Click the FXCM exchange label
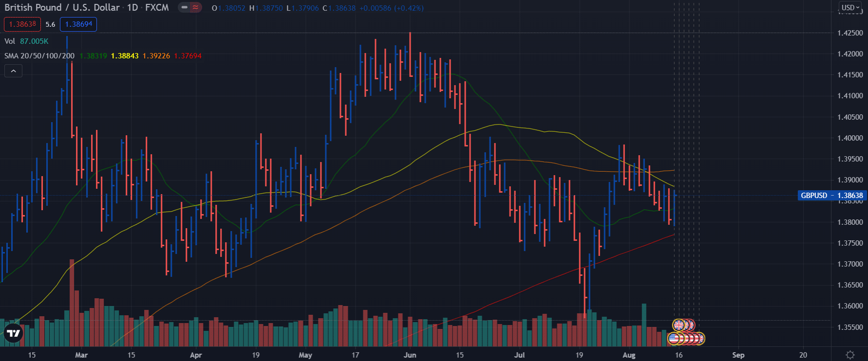Screen dimensions: 868x361 (157, 8)
